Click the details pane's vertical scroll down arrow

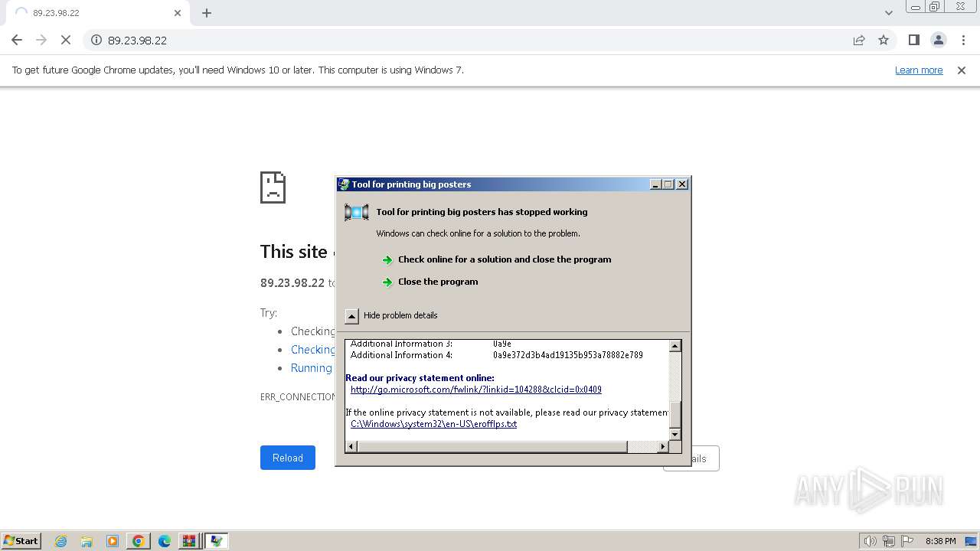click(x=675, y=435)
